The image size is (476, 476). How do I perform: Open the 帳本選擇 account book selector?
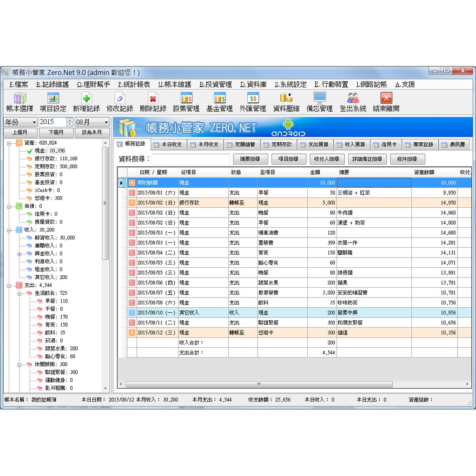[x=20, y=102]
